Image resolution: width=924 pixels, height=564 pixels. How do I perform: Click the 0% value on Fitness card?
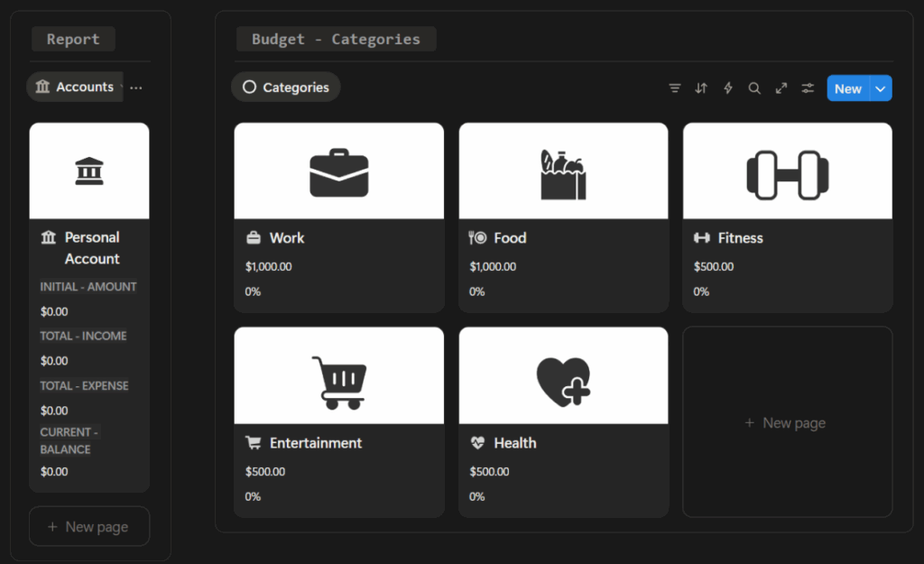pyautogui.click(x=701, y=291)
